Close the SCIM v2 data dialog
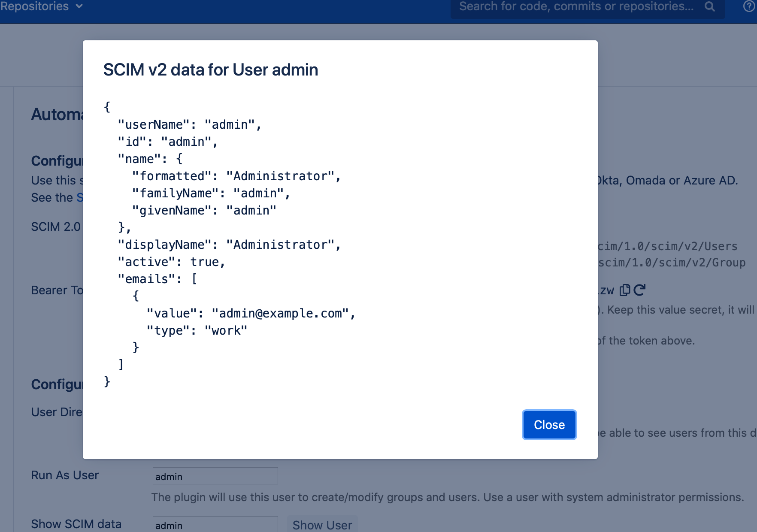The height and width of the screenshot is (532, 757). tap(549, 425)
